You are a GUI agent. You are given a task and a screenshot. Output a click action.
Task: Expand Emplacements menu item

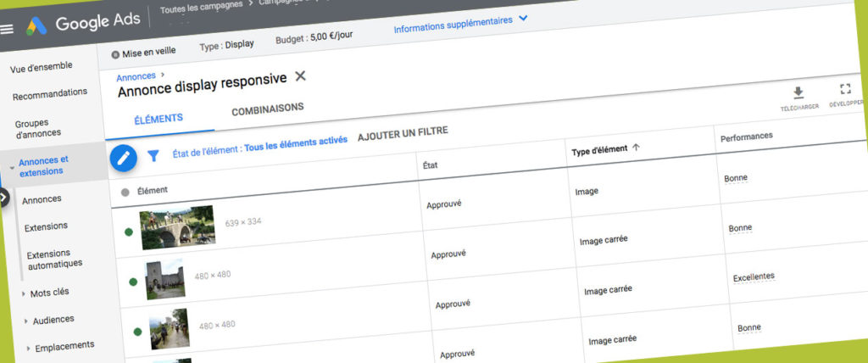(x=29, y=349)
